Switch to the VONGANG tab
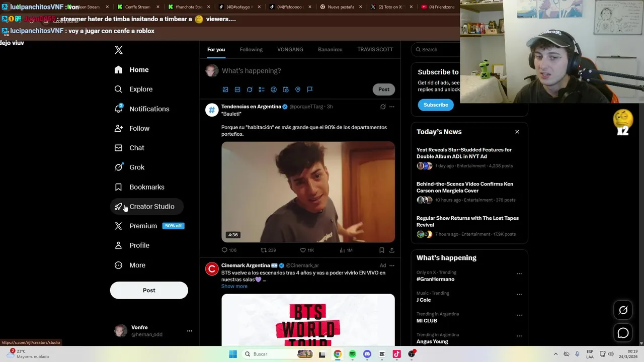Viewport: 644px width, 362px height. (x=290, y=49)
